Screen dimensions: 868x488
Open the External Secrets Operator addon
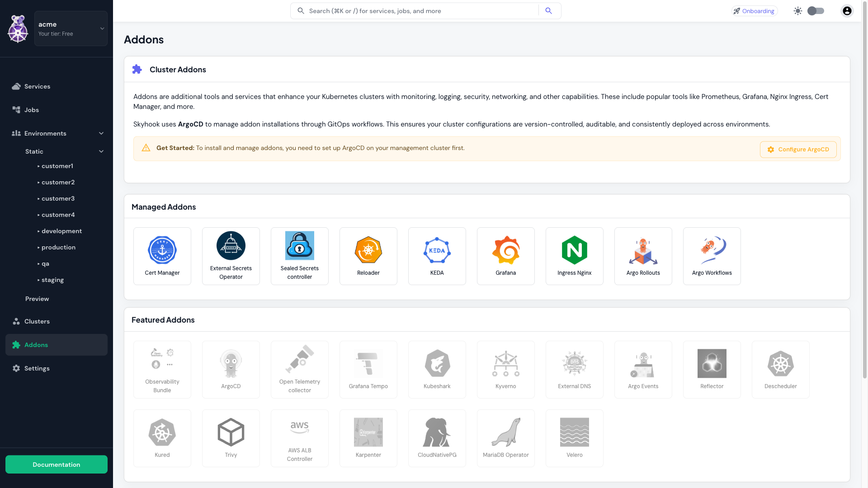point(231,256)
